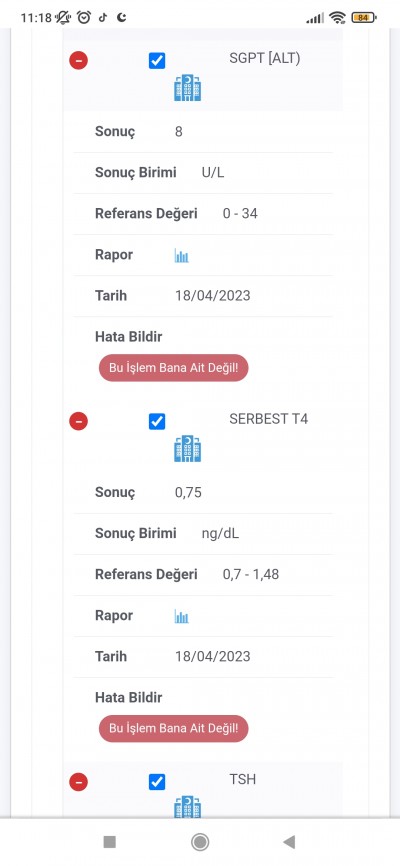Select the SERBEST T4 test title
The width and height of the screenshot is (400, 866).
tap(269, 419)
